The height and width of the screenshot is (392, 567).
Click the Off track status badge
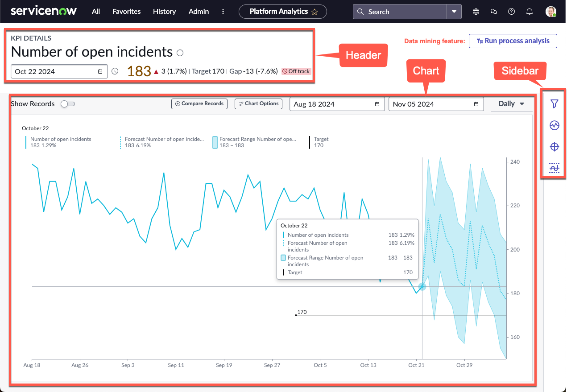pos(296,71)
